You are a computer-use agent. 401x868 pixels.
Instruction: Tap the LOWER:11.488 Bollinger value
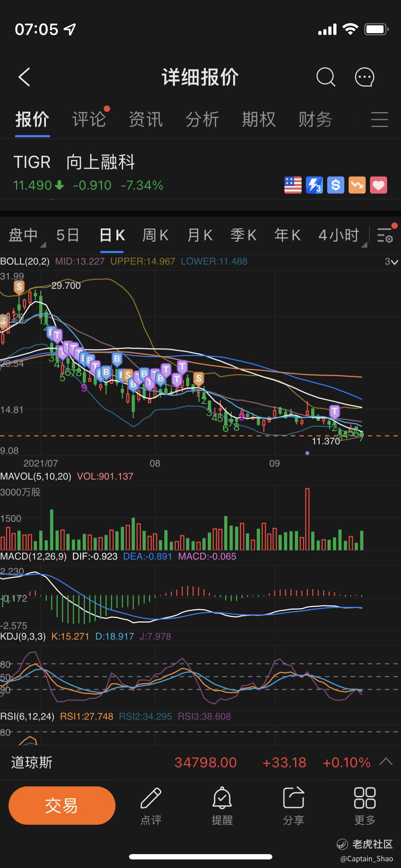pos(214,262)
